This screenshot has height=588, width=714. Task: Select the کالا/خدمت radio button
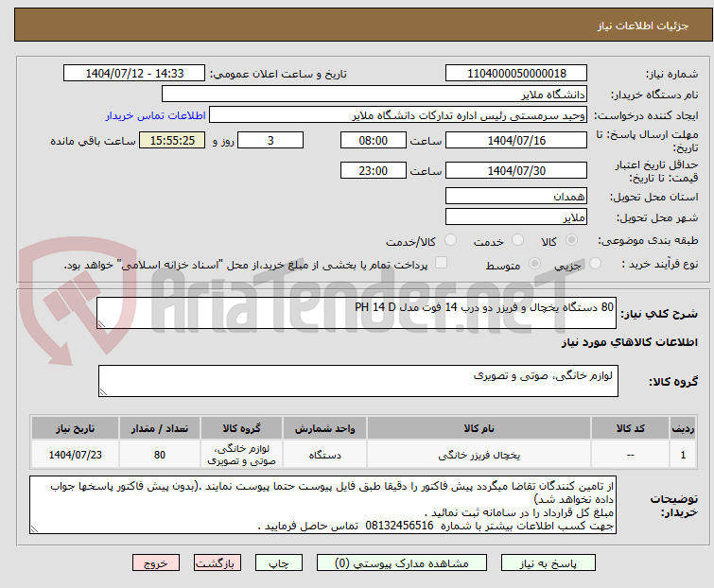tap(450, 240)
